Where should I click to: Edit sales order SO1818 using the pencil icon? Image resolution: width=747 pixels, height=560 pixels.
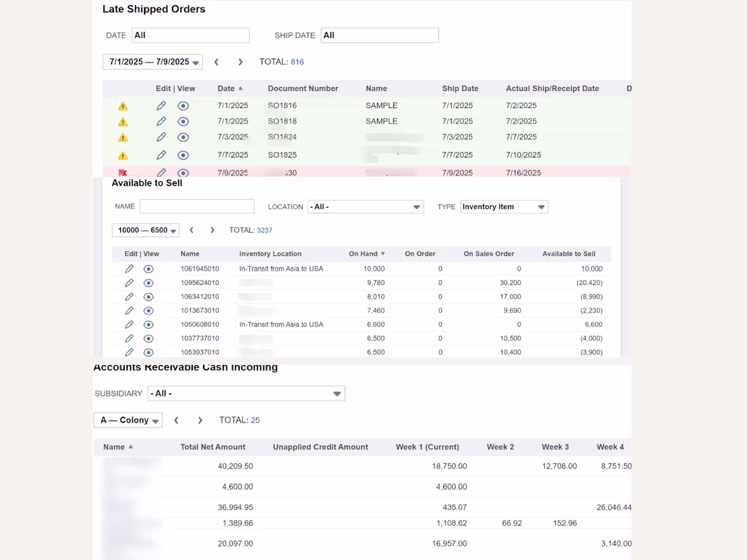tap(161, 121)
